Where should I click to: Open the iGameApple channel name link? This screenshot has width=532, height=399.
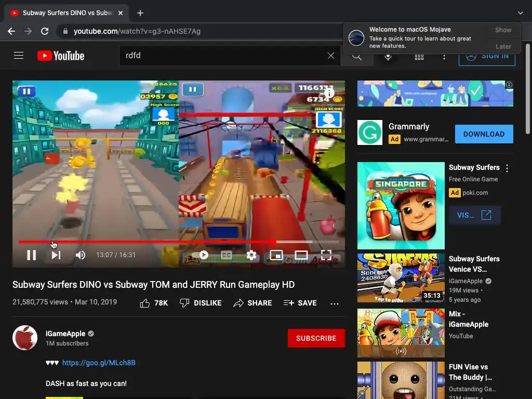tap(65, 334)
